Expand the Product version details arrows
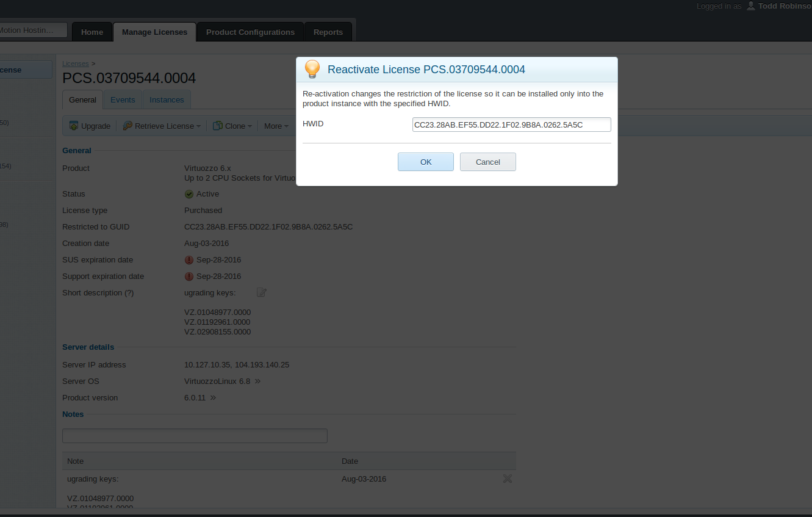The image size is (812, 517). (213, 398)
